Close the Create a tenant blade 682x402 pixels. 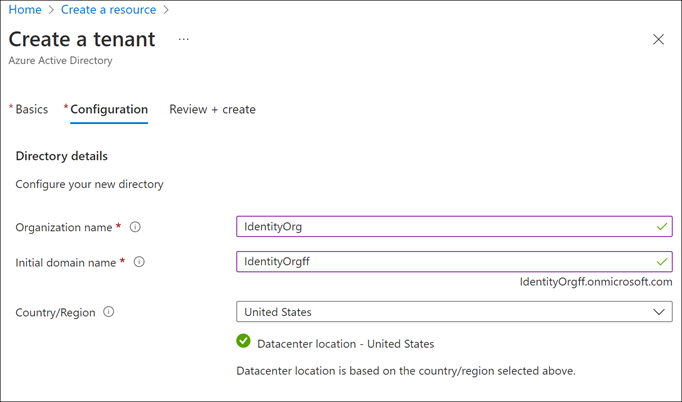point(659,40)
